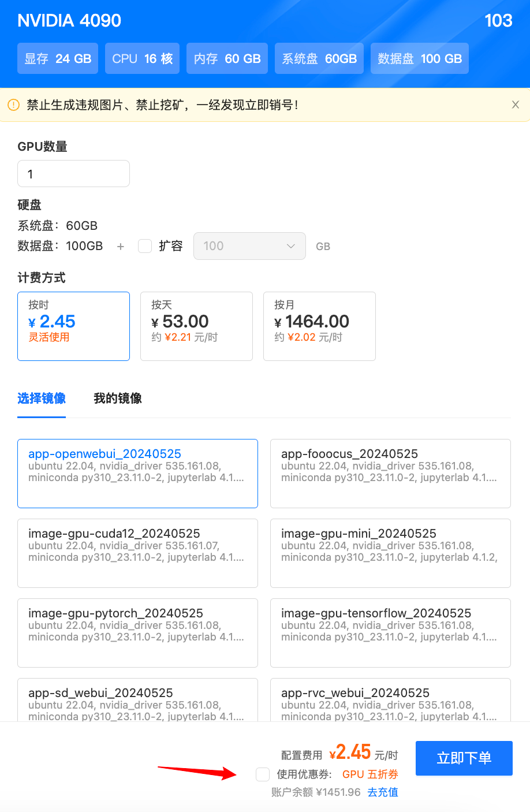The width and height of the screenshot is (530, 812).
Task: Switch to the 选择镜像 tab
Action: pos(42,398)
